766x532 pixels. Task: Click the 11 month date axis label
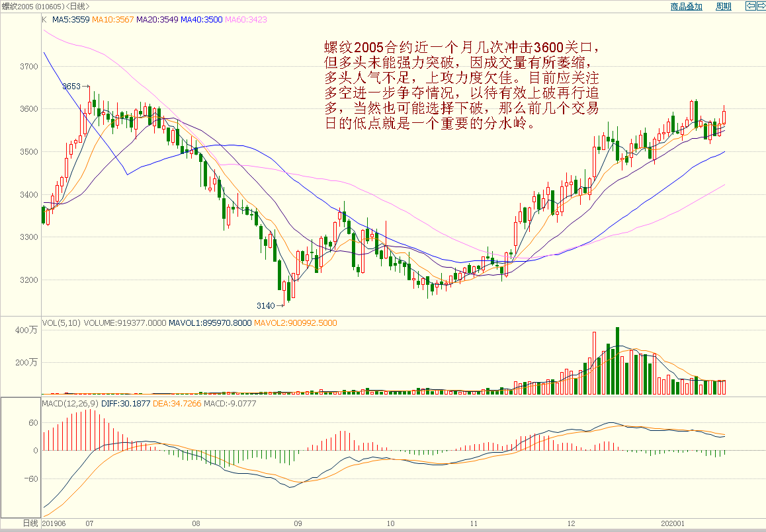click(x=474, y=523)
